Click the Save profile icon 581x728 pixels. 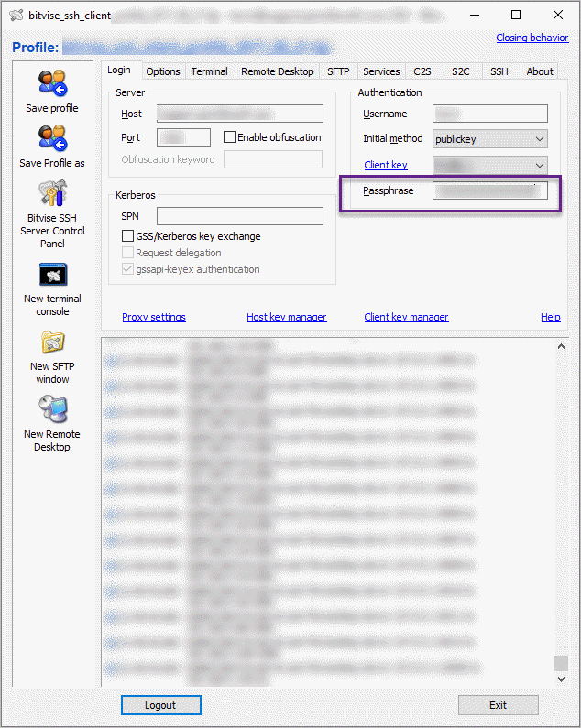click(x=51, y=83)
